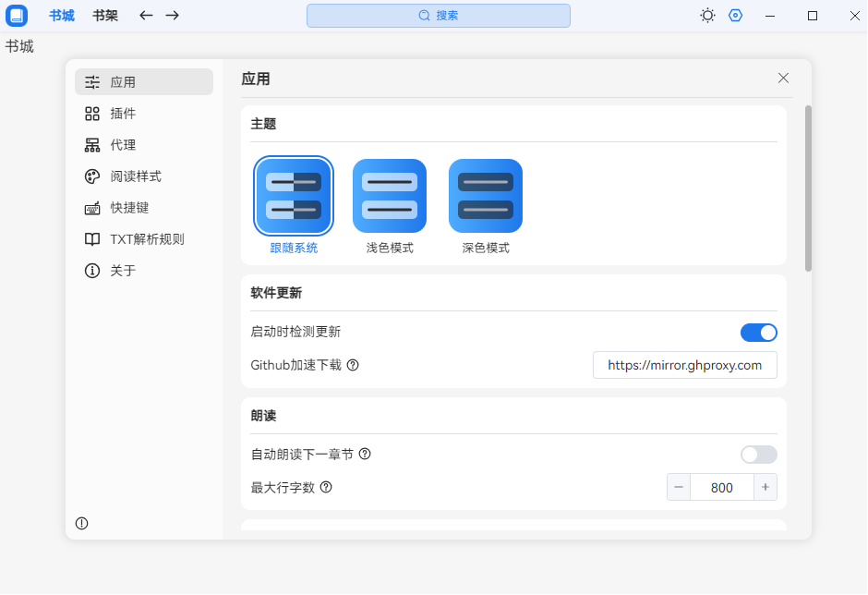Switch to the 书架 (bookshelf) tab
The width and height of the screenshot is (868, 595).
click(104, 15)
